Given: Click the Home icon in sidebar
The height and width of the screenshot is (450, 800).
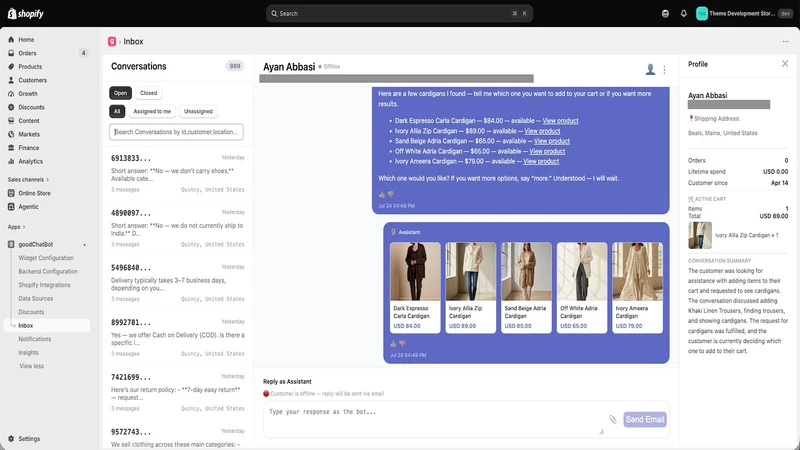Looking at the screenshot, I should pyautogui.click(x=11, y=39).
